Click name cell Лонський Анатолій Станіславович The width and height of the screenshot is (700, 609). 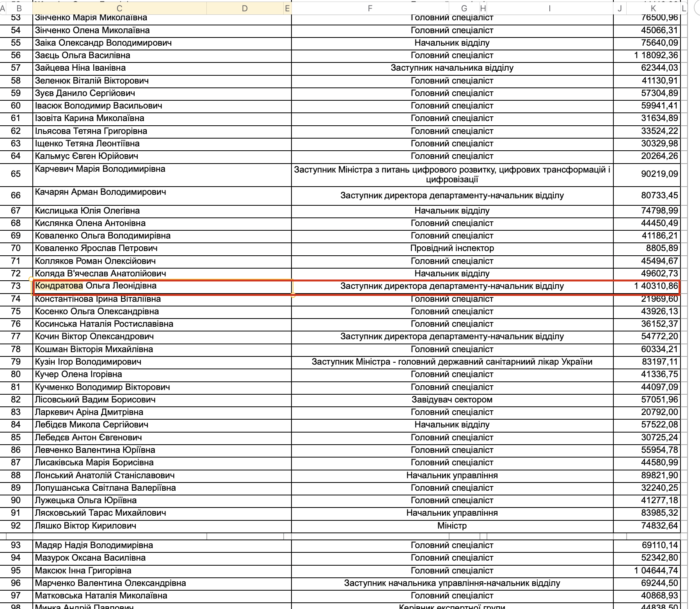[x=162, y=475]
